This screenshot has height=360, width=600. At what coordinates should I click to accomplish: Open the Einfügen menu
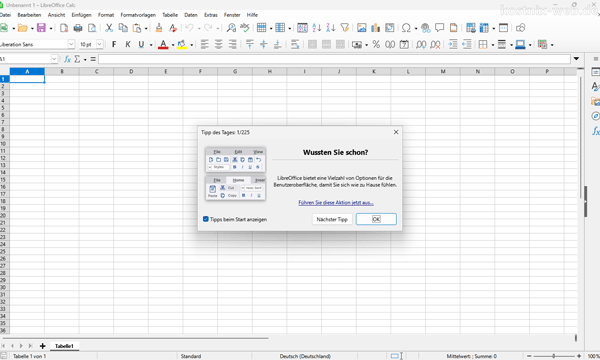point(82,15)
